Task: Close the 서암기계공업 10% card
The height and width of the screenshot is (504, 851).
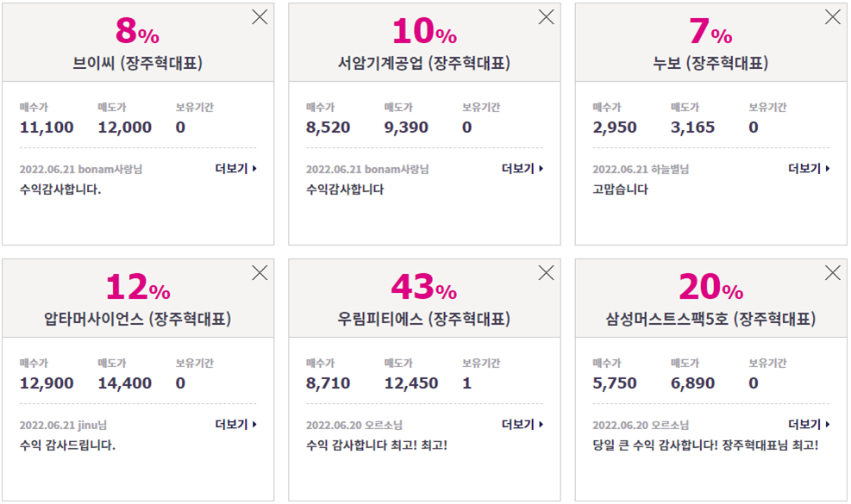Action: [x=546, y=17]
